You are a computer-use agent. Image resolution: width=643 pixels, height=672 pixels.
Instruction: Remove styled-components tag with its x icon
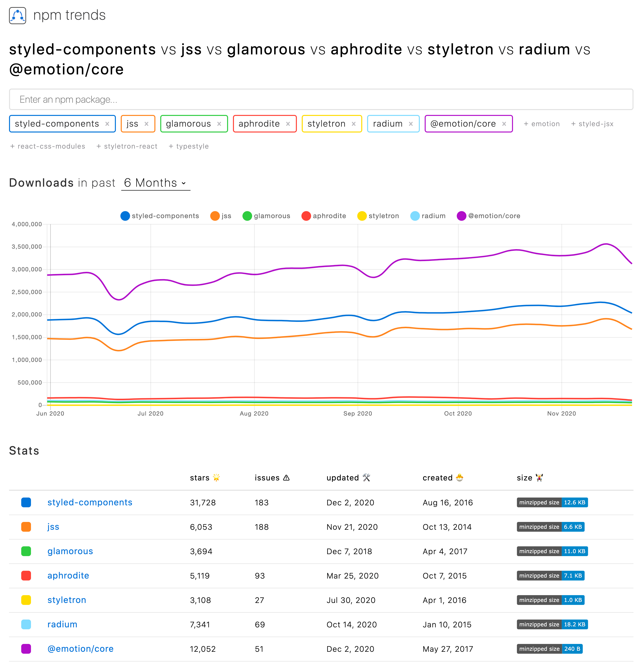[107, 124]
